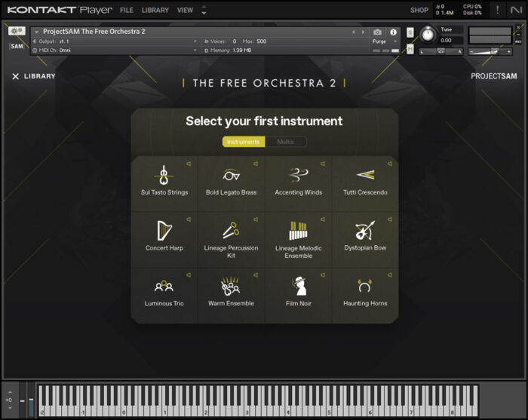This screenshot has width=528, height=420.
Task: Choose the Film Noir instrument
Action: 299,295
